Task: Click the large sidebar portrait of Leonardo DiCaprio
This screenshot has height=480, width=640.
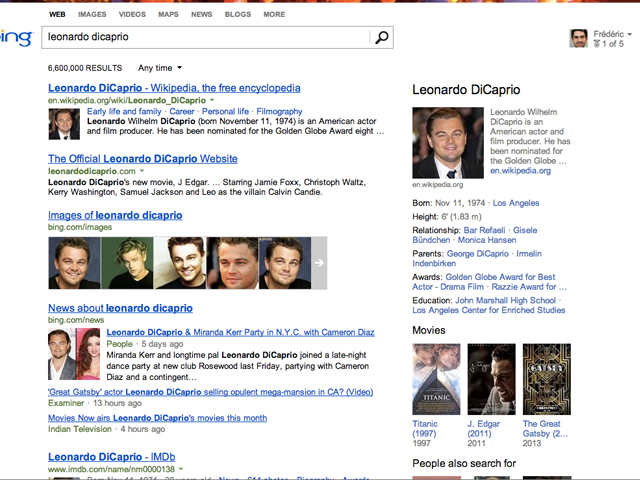Action: point(448,143)
